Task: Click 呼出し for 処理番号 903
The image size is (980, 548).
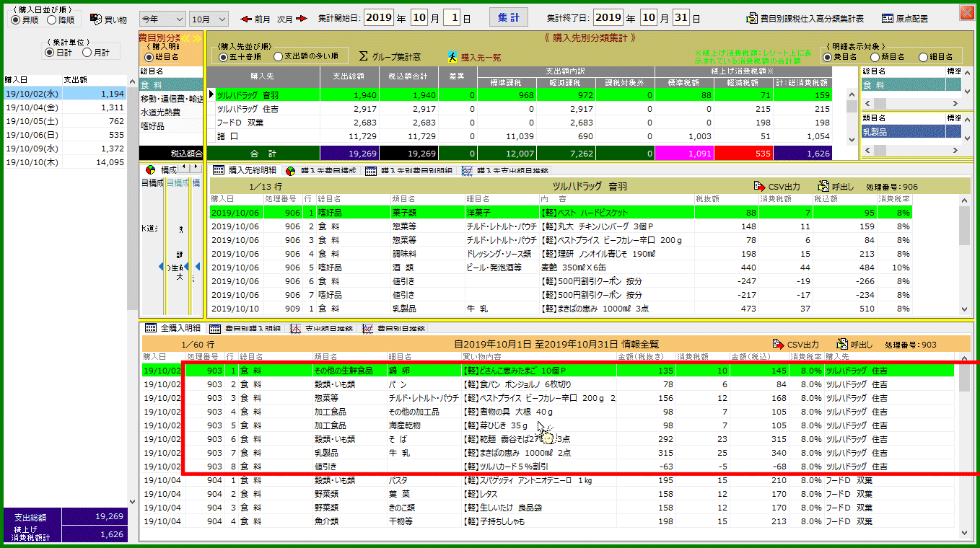Action: click(x=854, y=345)
